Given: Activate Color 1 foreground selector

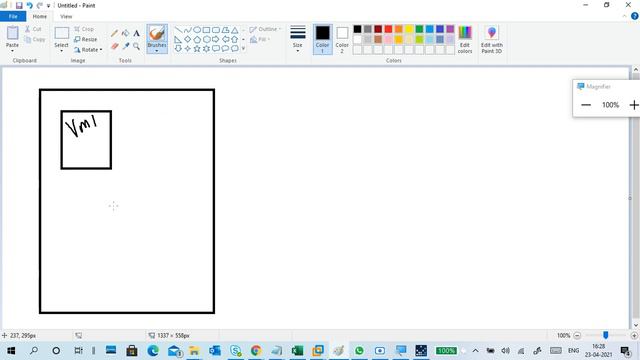Looking at the screenshot, I should [322, 39].
